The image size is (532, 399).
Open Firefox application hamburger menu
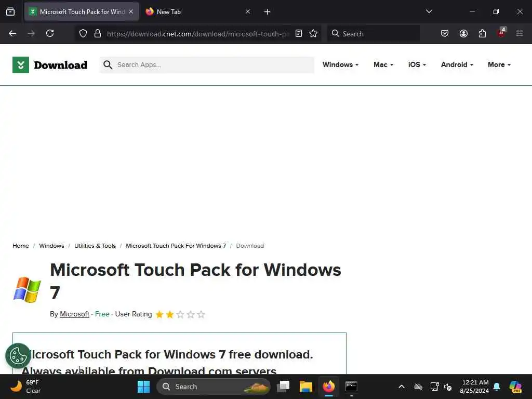point(520,34)
